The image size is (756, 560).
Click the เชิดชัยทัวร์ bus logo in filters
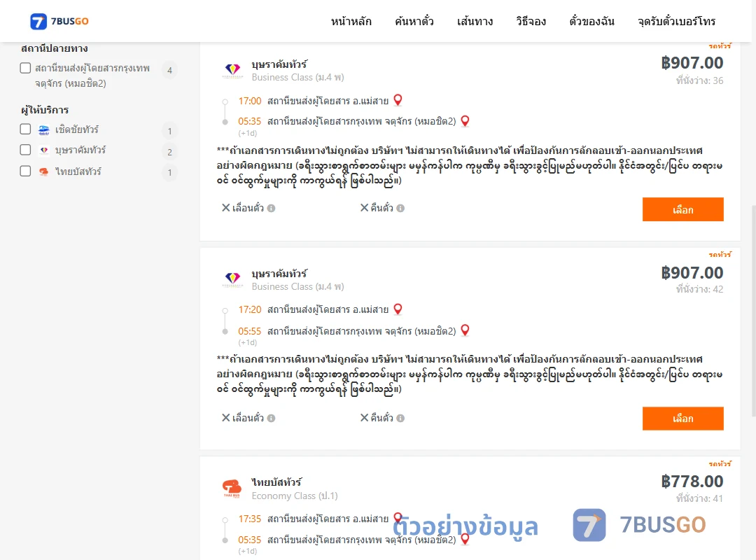44,129
